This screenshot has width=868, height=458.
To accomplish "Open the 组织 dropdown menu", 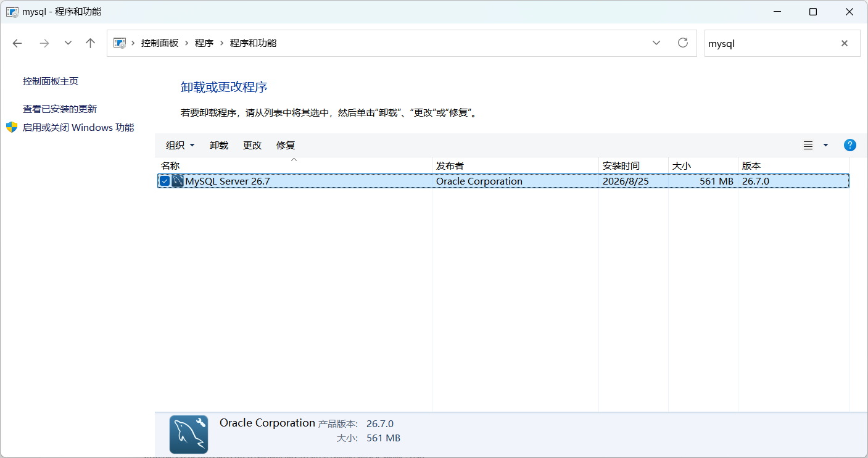I will pyautogui.click(x=180, y=145).
